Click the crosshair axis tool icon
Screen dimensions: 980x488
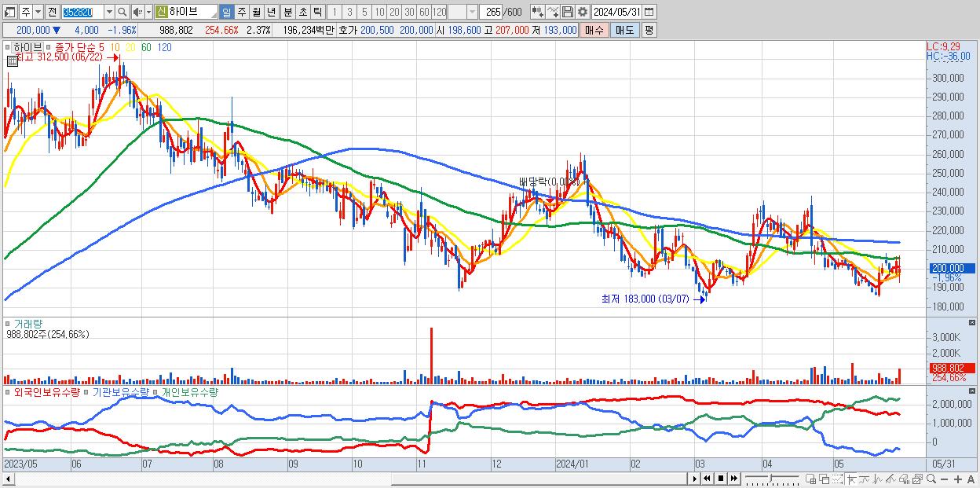(x=851, y=479)
